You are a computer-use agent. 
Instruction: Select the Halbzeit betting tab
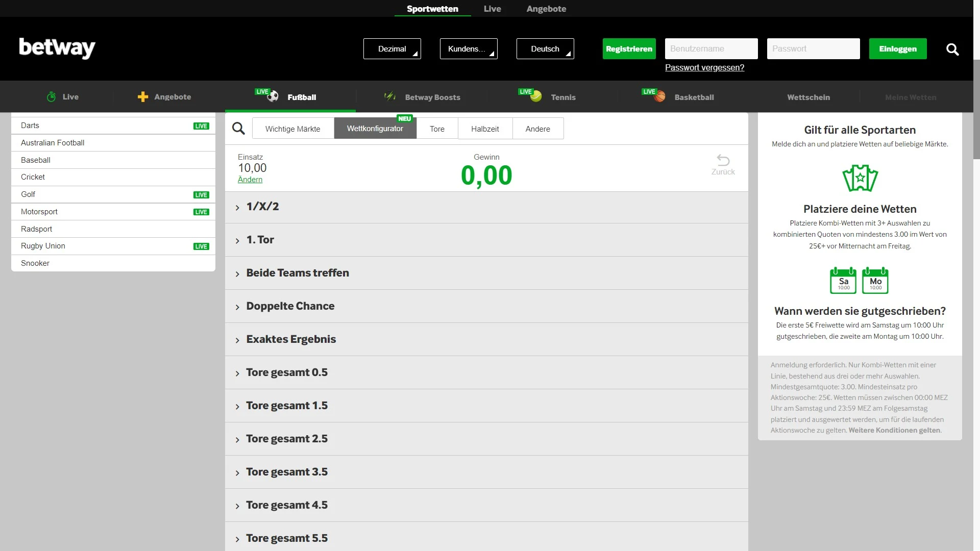pos(484,128)
